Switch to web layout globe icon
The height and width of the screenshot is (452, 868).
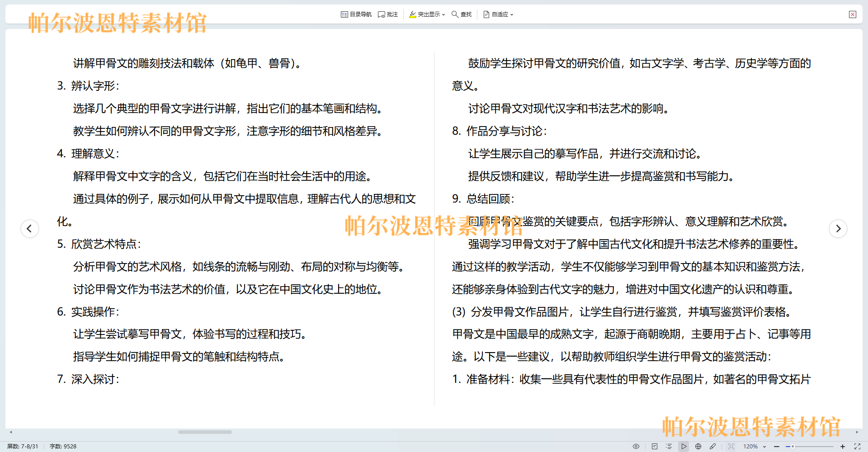[x=698, y=446]
